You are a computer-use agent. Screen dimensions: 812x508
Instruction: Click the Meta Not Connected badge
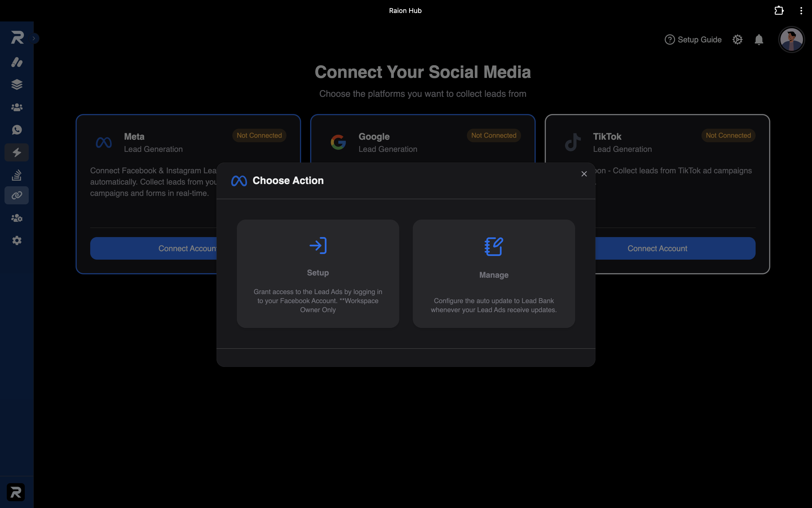click(259, 135)
